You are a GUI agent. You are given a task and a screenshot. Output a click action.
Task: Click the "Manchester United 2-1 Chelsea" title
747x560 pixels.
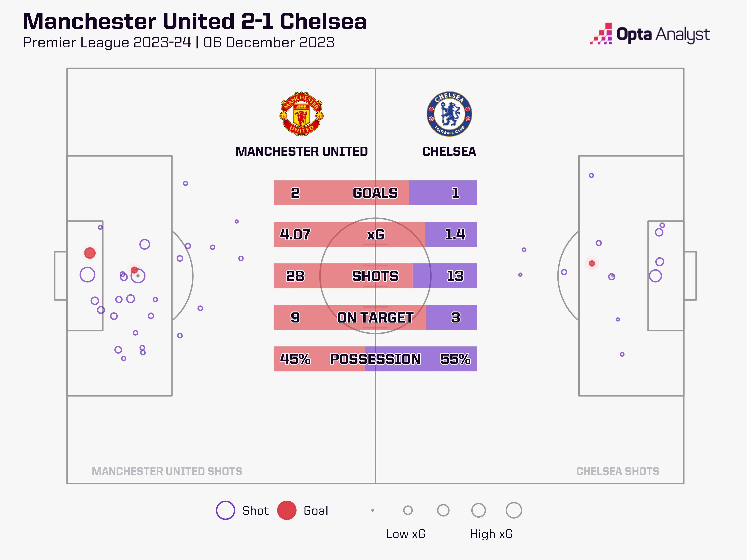195,21
